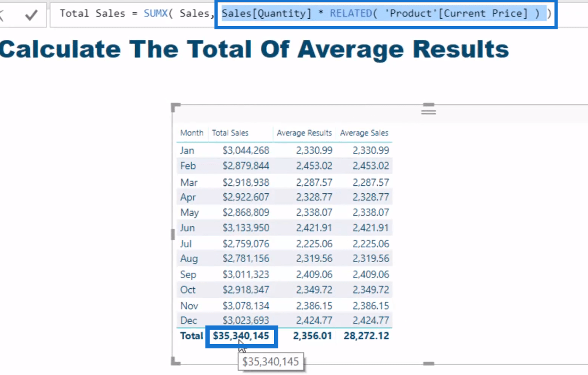The image size is (588, 375).
Task: Click the $3,044,268 Total Sales value
Action: (x=246, y=151)
